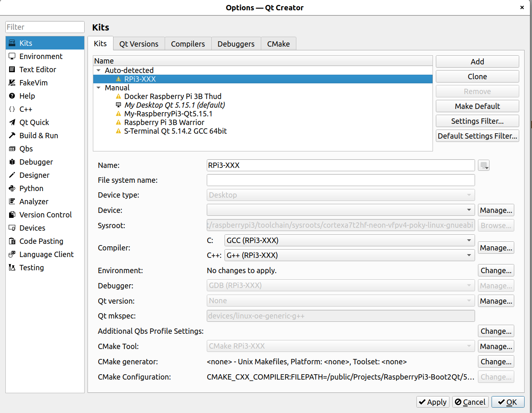
Task: Collapse the Auto-detected kits group
Action: pyautogui.click(x=98, y=70)
